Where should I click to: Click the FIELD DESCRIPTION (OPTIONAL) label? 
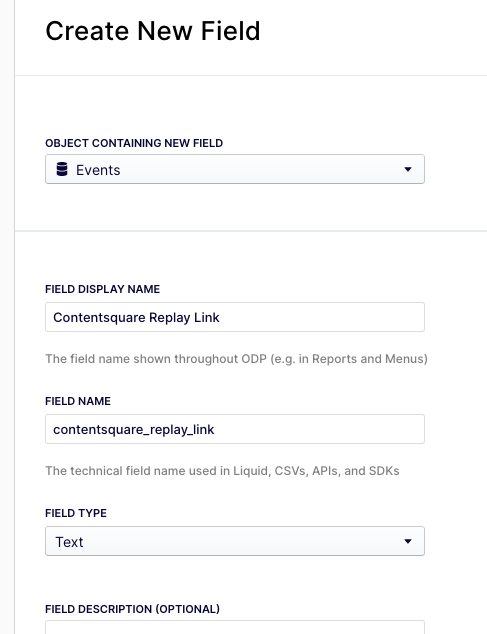[x=132, y=609]
